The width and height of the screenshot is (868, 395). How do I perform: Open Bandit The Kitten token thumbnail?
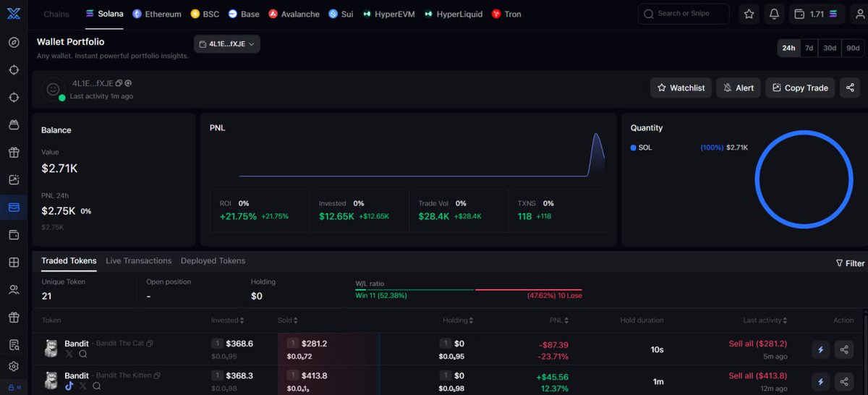point(51,381)
